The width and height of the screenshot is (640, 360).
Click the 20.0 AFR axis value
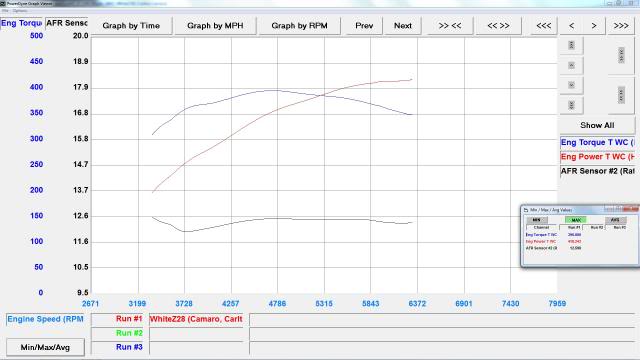pyautogui.click(x=80, y=36)
